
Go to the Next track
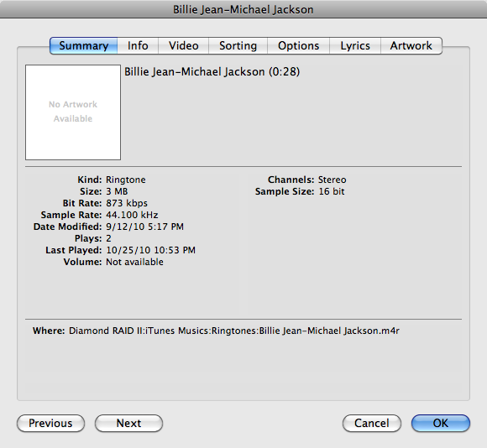(x=128, y=423)
